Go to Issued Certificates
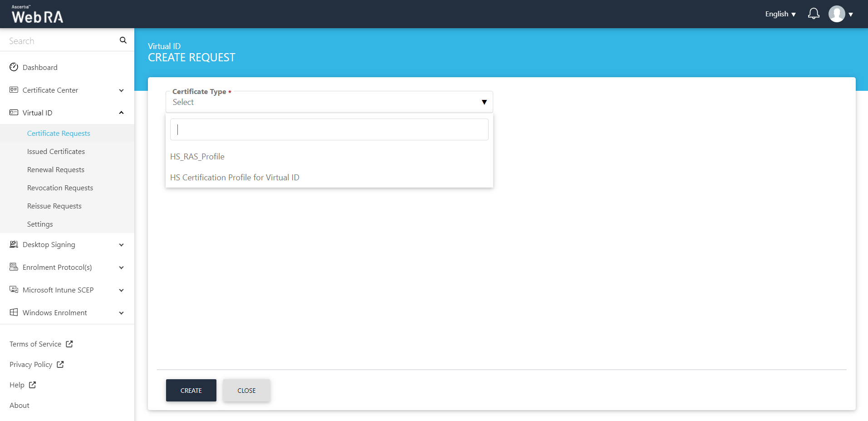Screen dimensions: 868x421 (56, 152)
